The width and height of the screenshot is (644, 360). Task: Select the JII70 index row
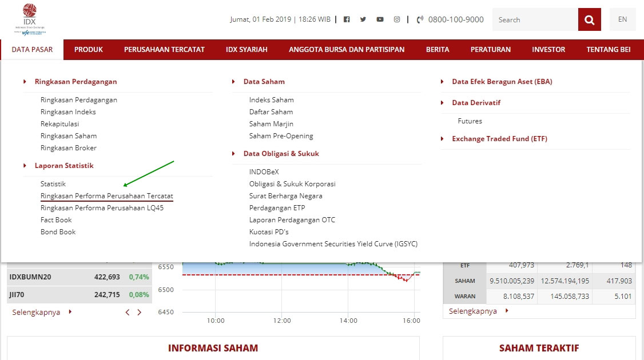(79, 295)
